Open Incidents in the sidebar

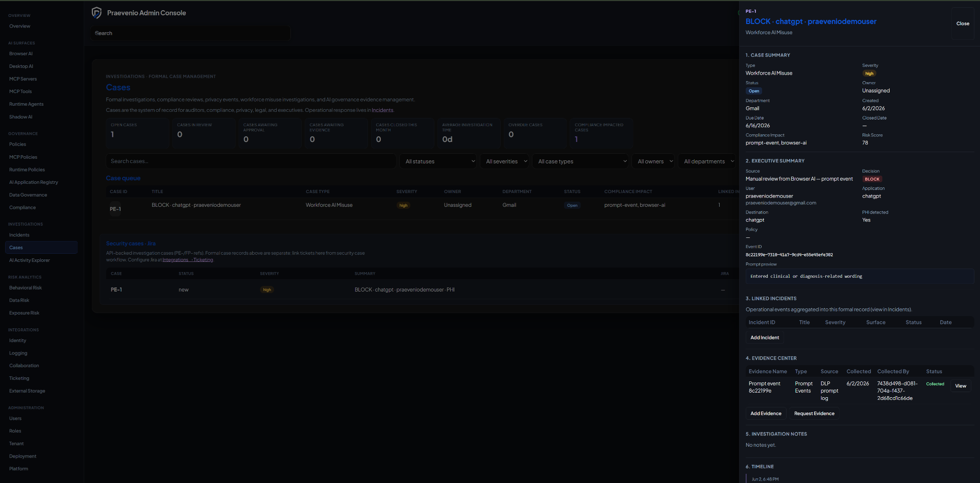[x=19, y=235]
